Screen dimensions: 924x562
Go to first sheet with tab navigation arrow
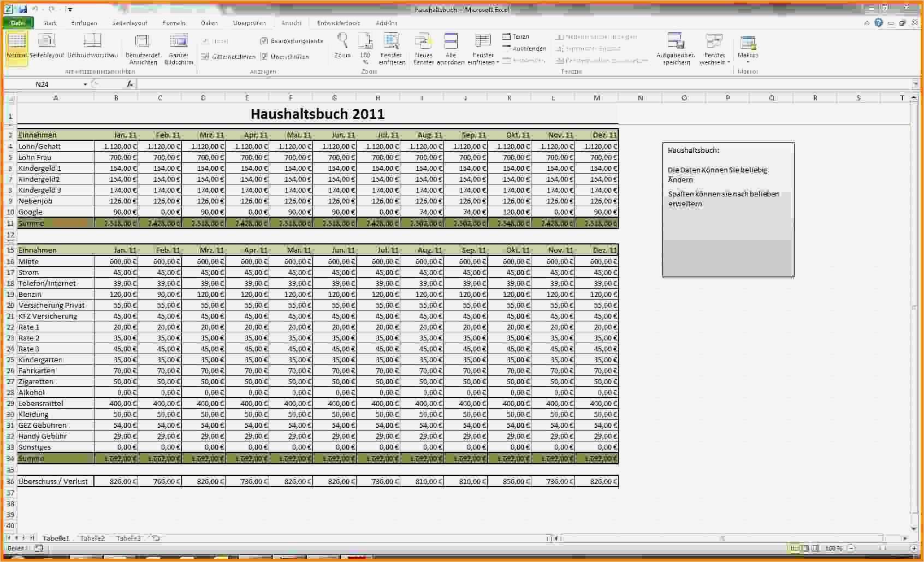pyautogui.click(x=8, y=539)
